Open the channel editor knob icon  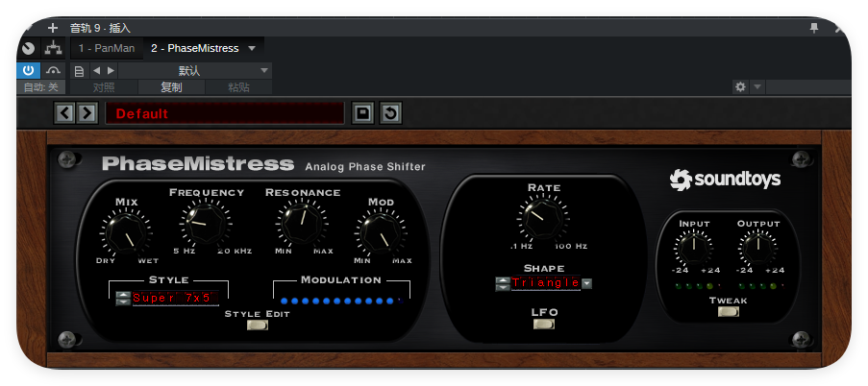point(28,49)
